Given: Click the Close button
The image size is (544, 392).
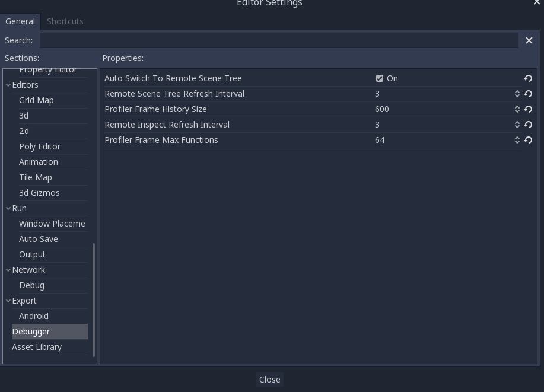Looking at the screenshot, I should point(269,380).
